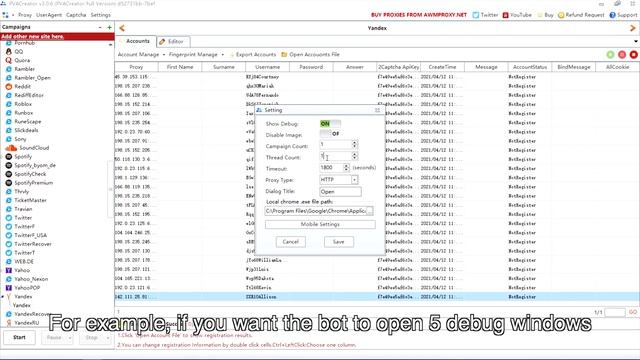Browse chrome exe path ellipsis button
This screenshot has width=640, height=360.
click(369, 211)
